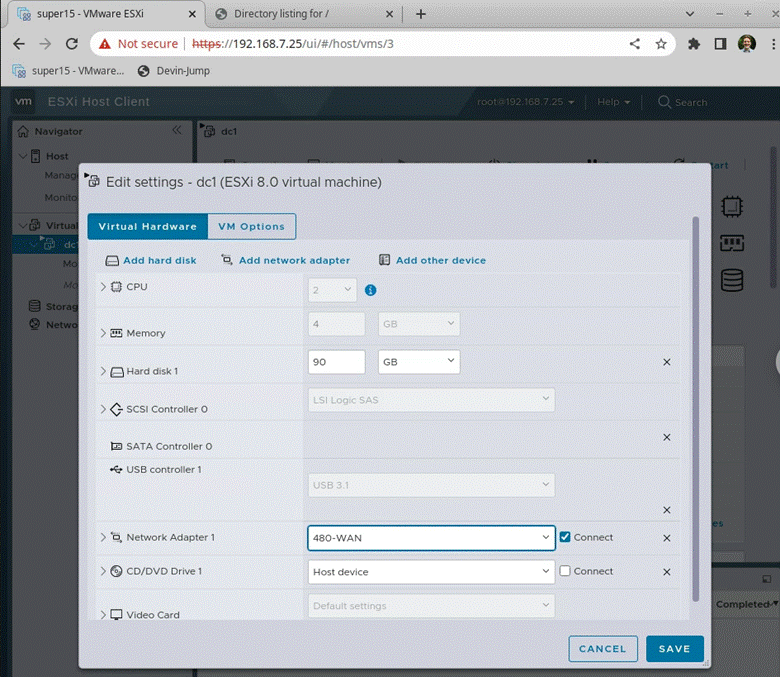
Task: Open memory GB unit dropdown
Action: point(419,324)
